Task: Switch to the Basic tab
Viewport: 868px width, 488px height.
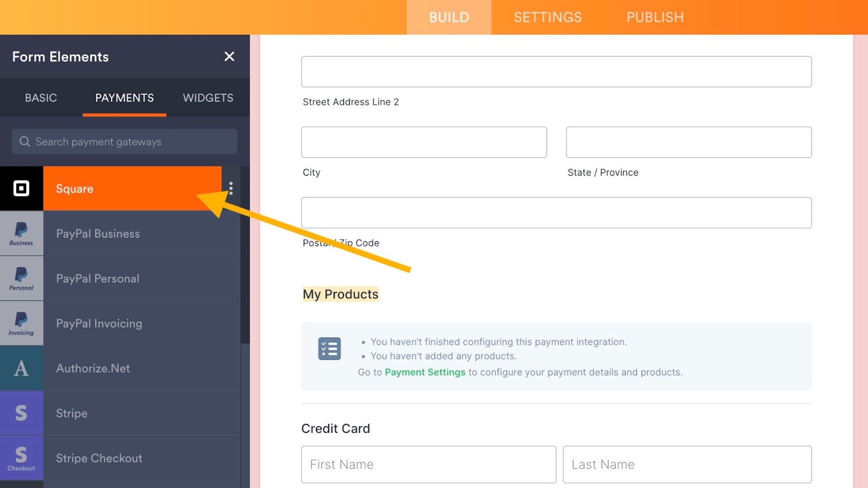Action: (x=41, y=98)
